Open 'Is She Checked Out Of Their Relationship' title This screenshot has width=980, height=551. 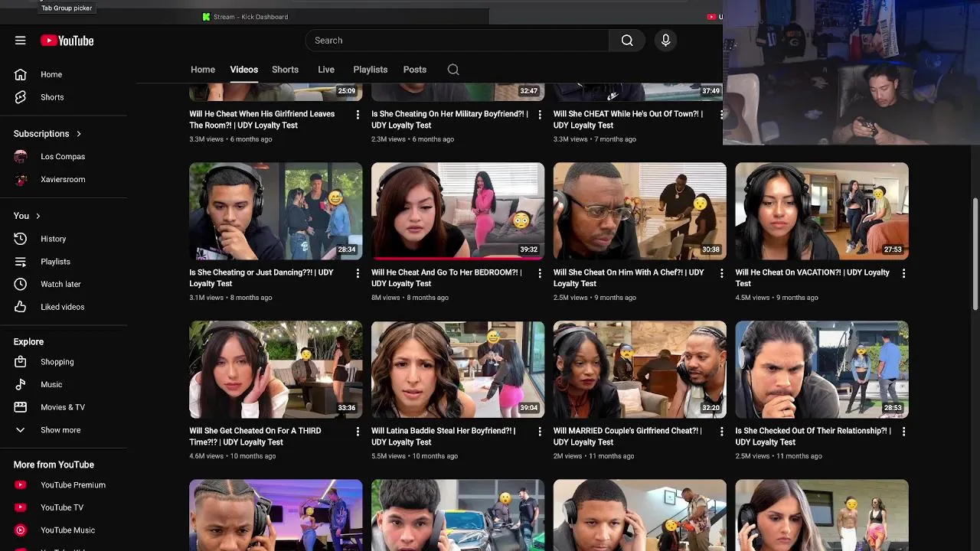pyautogui.click(x=813, y=436)
